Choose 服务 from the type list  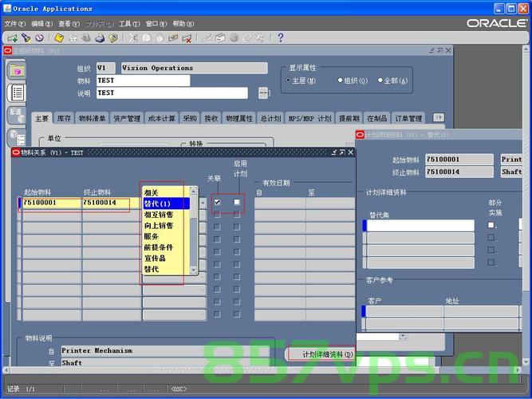pyautogui.click(x=166, y=236)
